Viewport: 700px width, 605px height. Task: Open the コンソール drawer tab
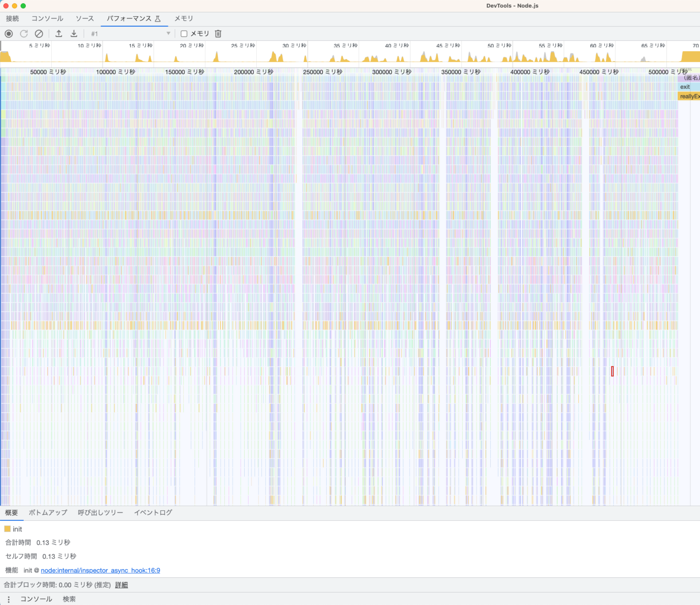coord(36,599)
